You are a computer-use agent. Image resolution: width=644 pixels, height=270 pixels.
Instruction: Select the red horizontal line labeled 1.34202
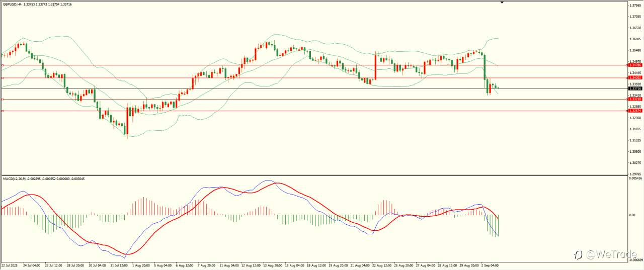[x=314, y=78]
